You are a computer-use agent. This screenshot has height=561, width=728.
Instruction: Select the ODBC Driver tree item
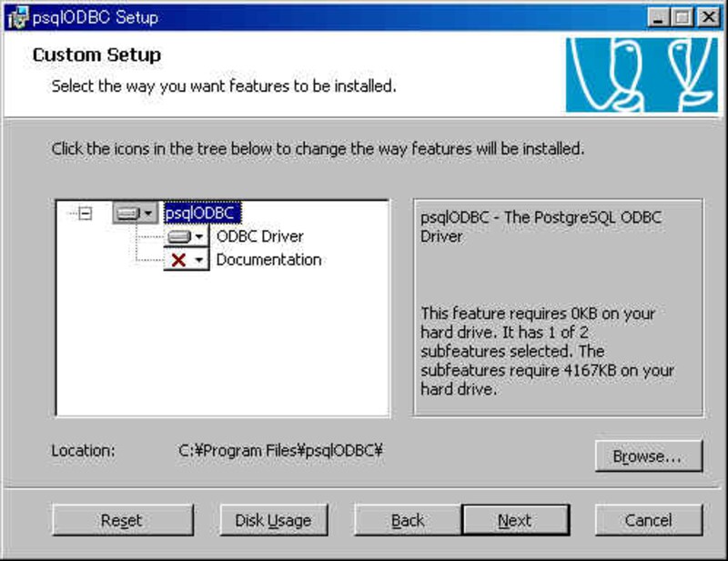tap(259, 236)
